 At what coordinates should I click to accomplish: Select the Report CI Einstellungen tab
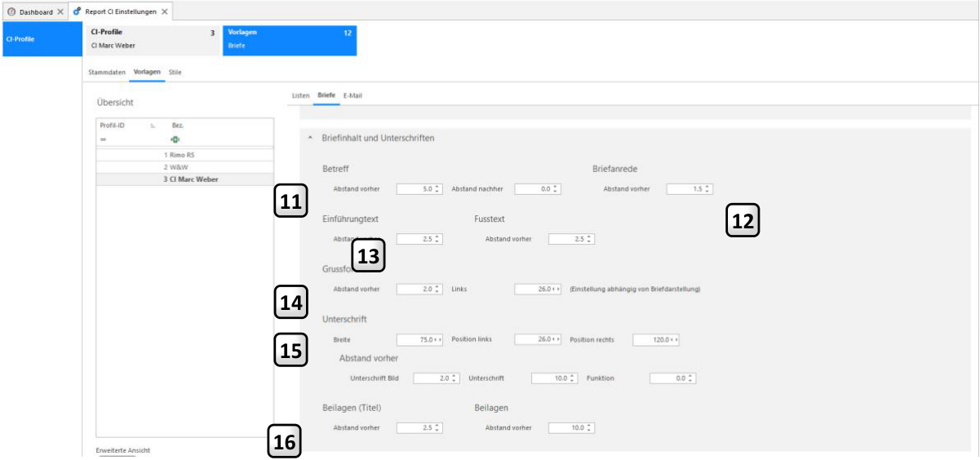click(121, 11)
